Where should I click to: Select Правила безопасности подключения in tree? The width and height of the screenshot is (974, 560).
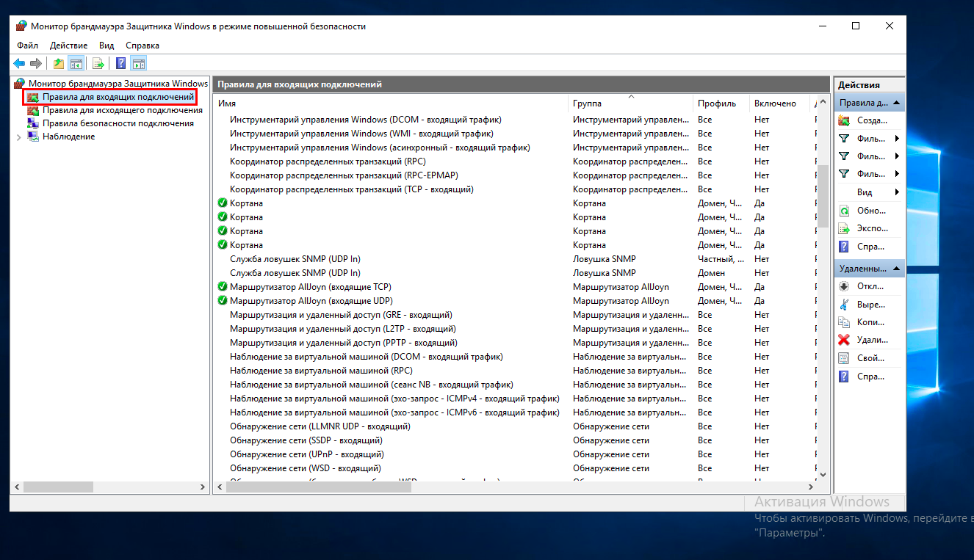118,123
